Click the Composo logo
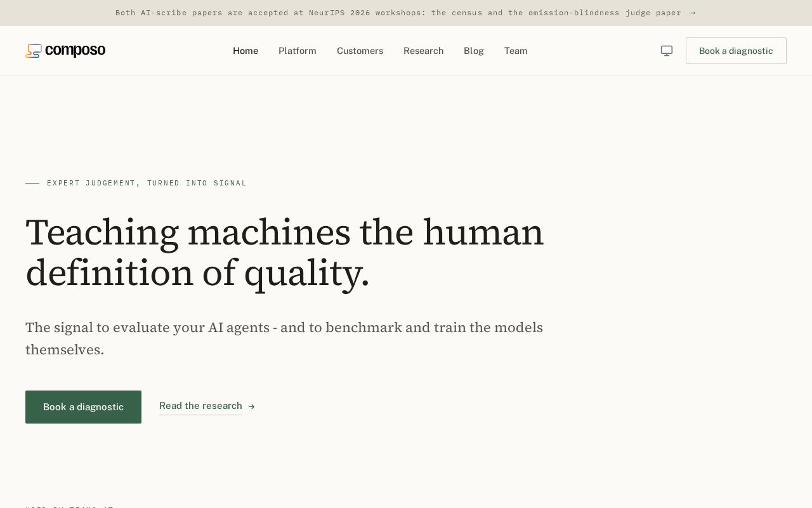Screen dimensions: 812x508 tap(65, 51)
